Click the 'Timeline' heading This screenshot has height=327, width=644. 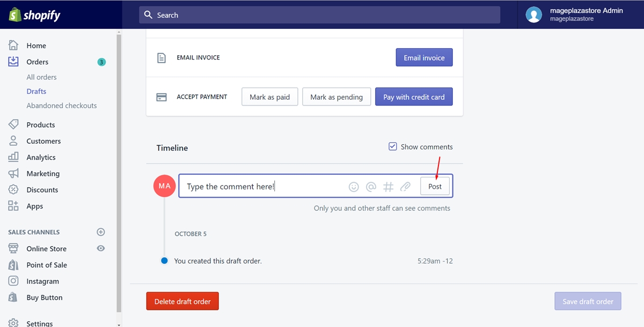coord(172,147)
